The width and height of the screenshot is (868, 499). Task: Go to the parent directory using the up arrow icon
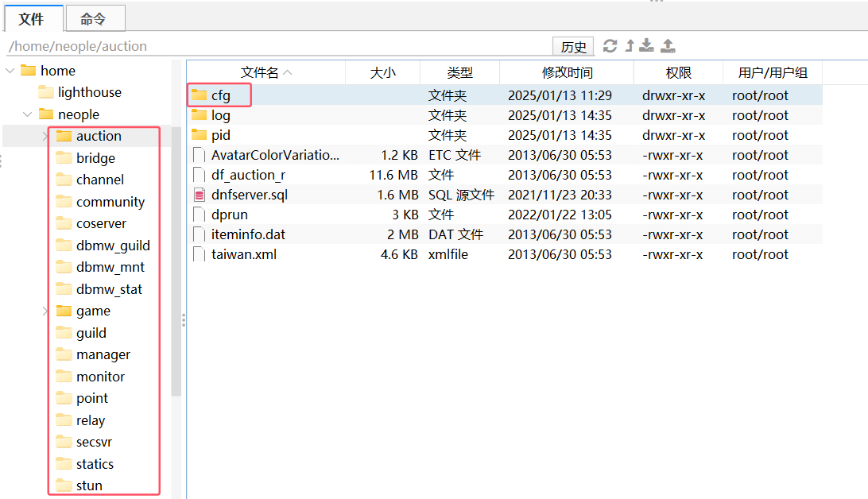point(630,46)
